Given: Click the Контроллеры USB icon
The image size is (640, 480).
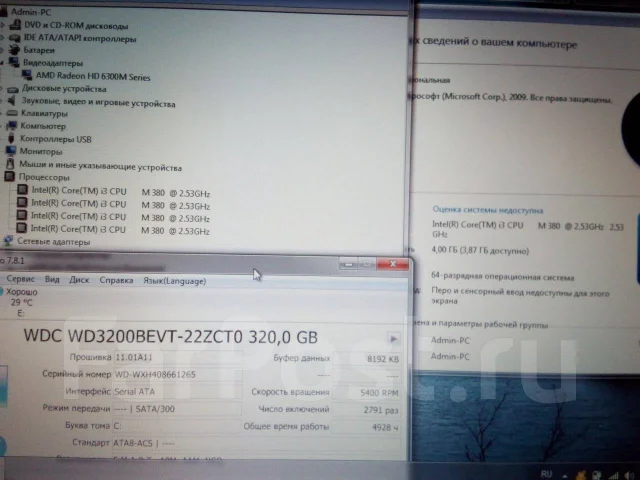Looking at the screenshot, I should (x=11, y=138).
